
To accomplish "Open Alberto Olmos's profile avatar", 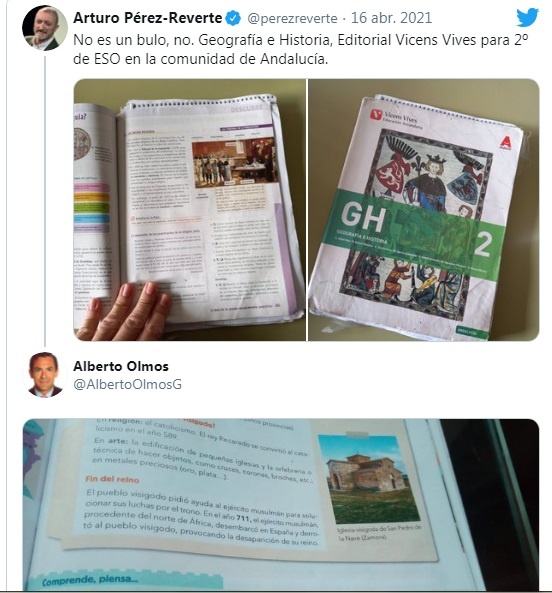I will [45, 375].
